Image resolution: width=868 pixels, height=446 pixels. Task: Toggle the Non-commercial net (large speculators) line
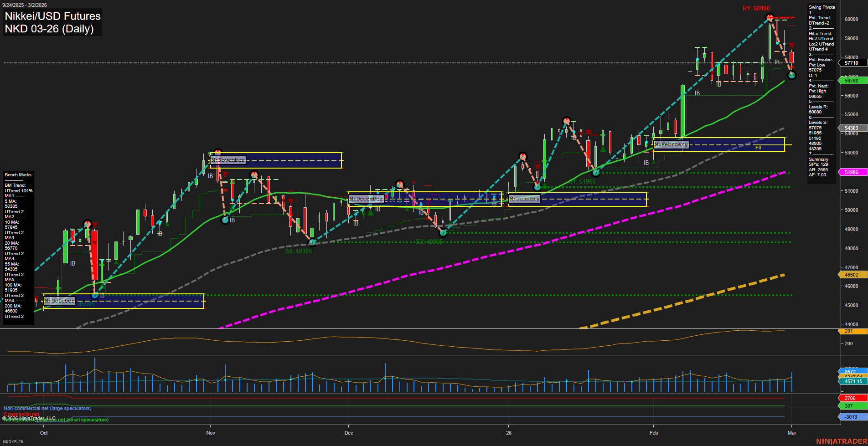point(48,408)
